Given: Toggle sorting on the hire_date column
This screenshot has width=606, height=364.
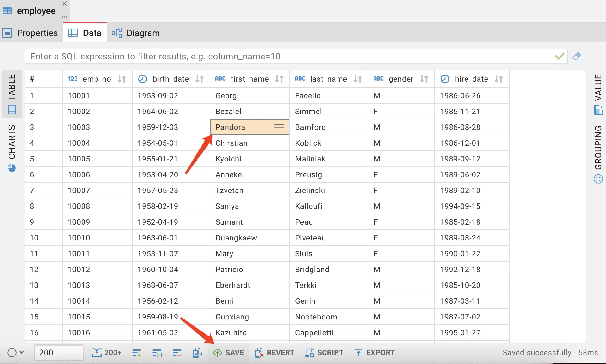Looking at the screenshot, I should click(x=499, y=79).
